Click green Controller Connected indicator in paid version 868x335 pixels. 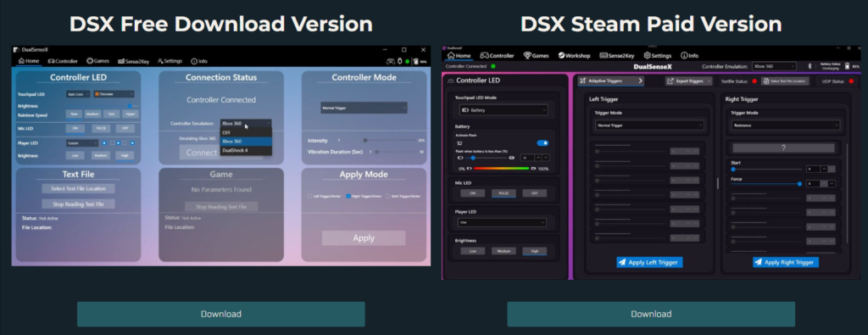pos(492,66)
